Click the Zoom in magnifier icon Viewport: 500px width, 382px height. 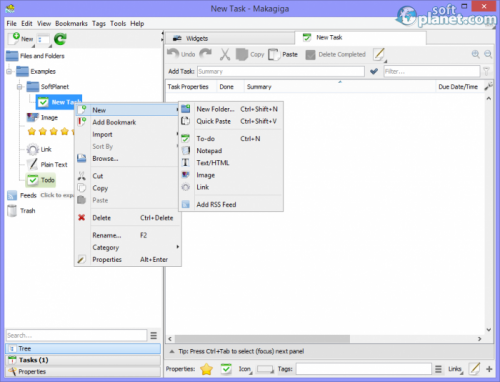476,54
